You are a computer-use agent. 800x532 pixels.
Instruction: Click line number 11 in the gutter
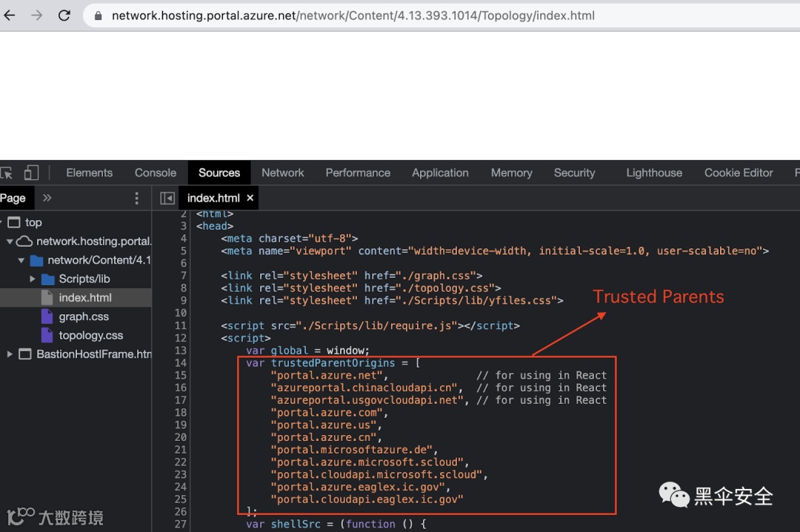(x=181, y=326)
